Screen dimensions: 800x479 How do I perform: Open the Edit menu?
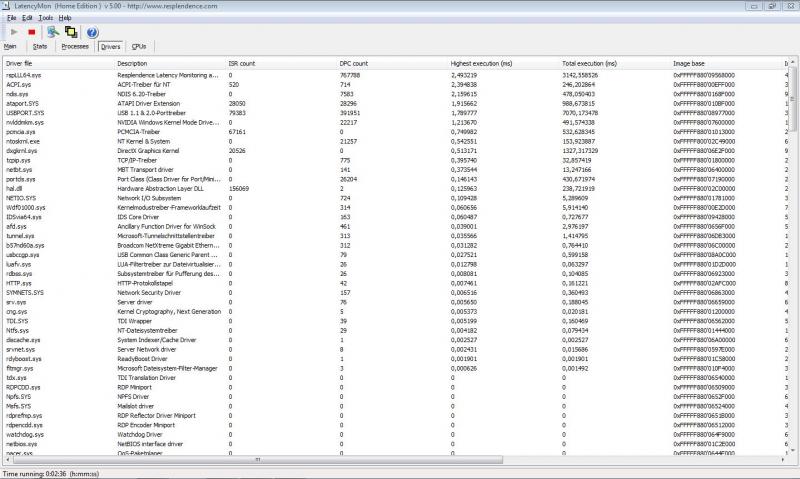(27, 18)
